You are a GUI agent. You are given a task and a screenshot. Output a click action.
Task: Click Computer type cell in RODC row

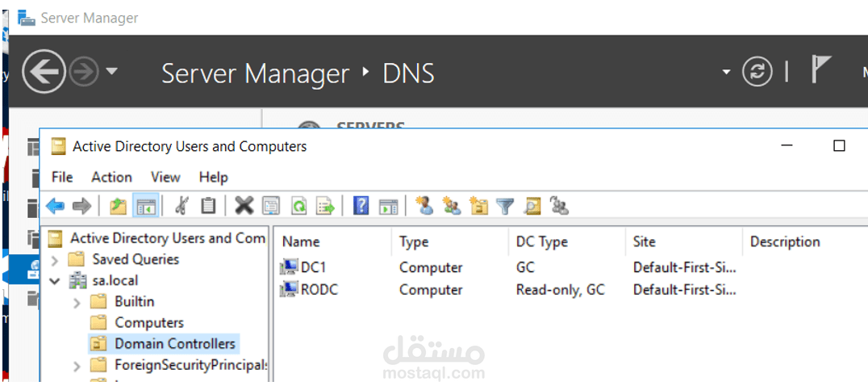(x=431, y=290)
